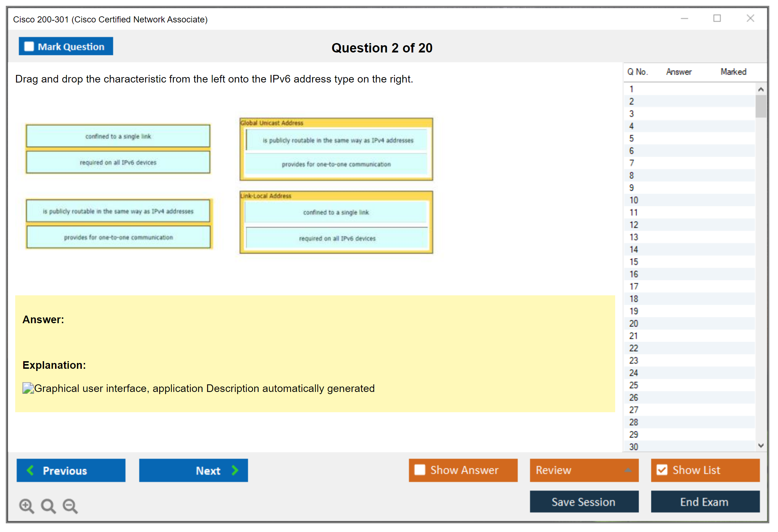Maximize the exam window
This screenshot has height=532, width=778.
click(x=717, y=18)
